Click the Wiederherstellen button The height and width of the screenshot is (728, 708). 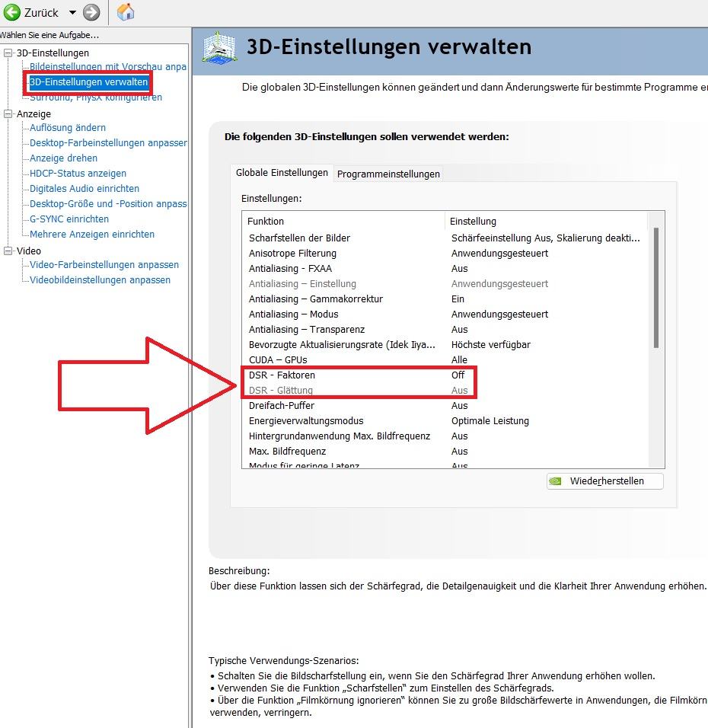pyautogui.click(x=605, y=481)
